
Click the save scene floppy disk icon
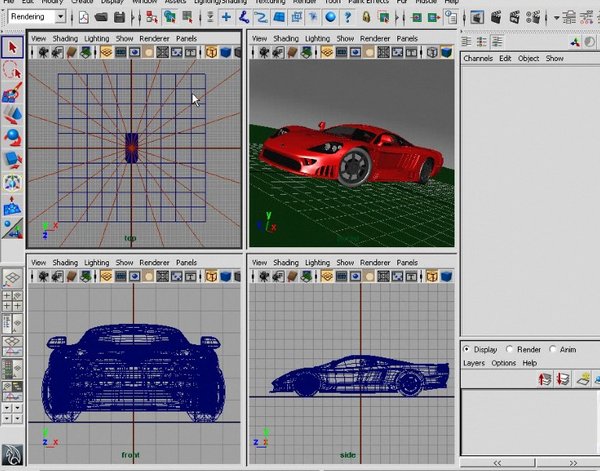pyautogui.click(x=119, y=17)
